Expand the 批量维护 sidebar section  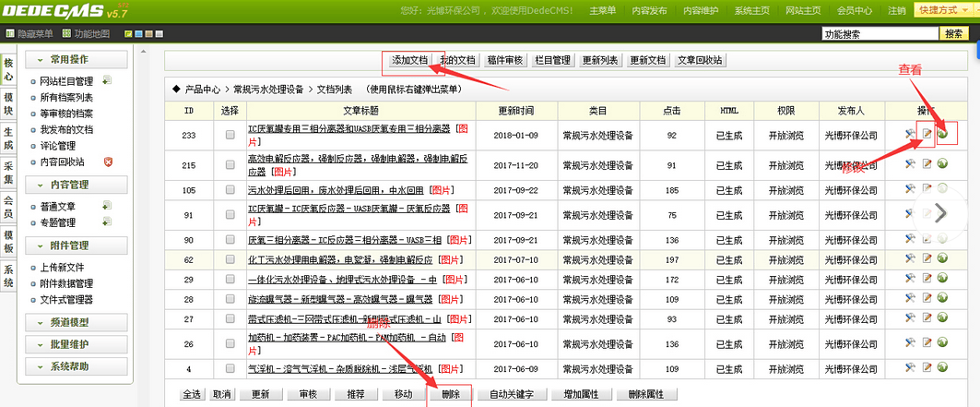[x=77, y=344]
